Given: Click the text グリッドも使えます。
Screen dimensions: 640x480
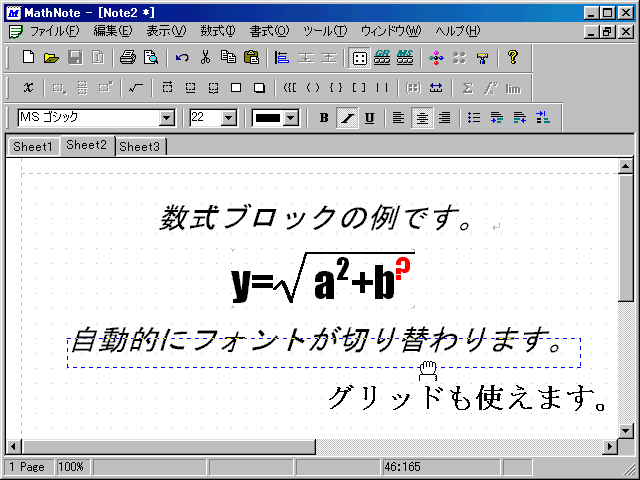Looking at the screenshot, I should coord(468,398).
